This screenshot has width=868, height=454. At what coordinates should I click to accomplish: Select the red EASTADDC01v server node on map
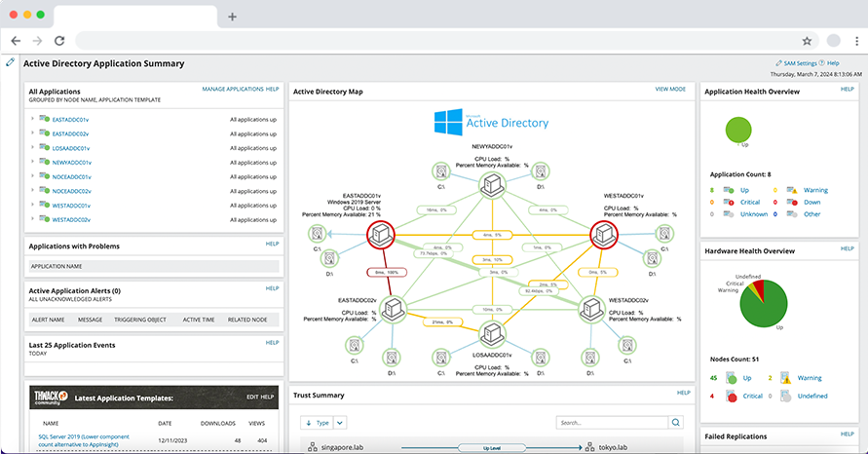pos(381,234)
